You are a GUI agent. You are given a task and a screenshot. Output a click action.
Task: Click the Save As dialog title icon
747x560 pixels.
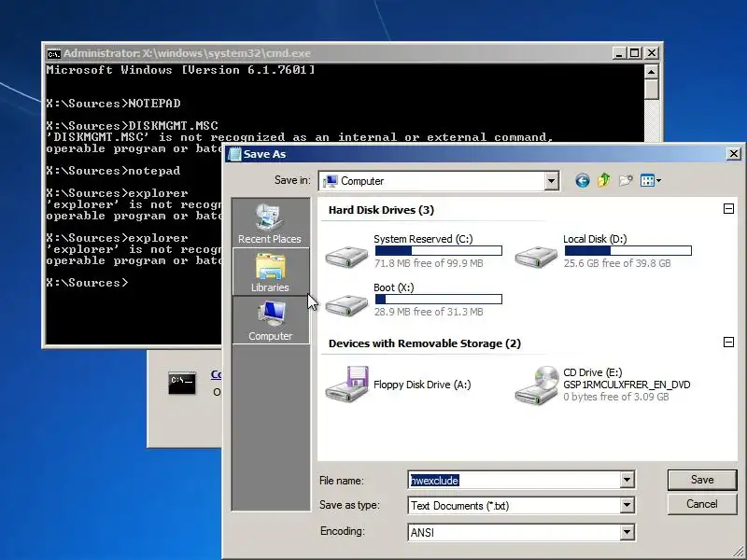[235, 154]
